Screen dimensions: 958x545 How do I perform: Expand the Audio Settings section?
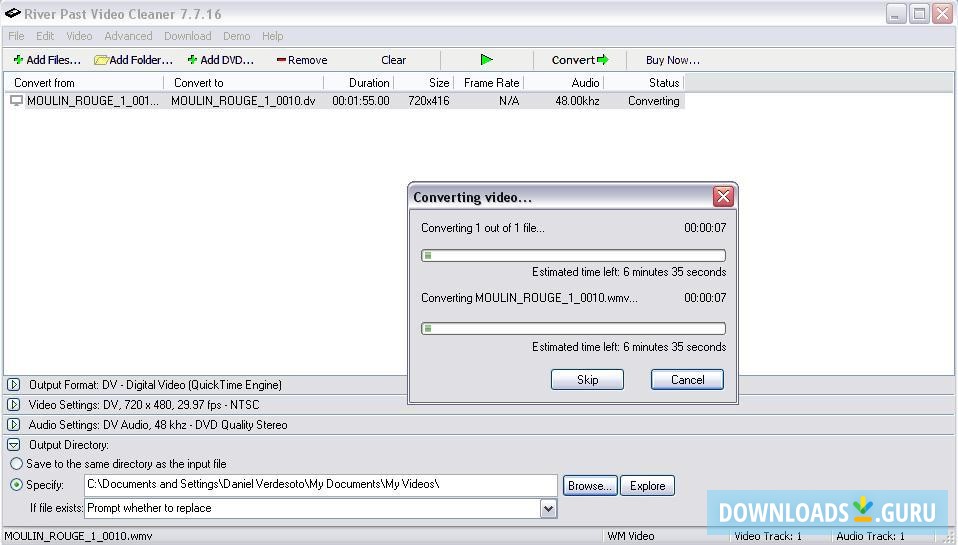coord(13,425)
